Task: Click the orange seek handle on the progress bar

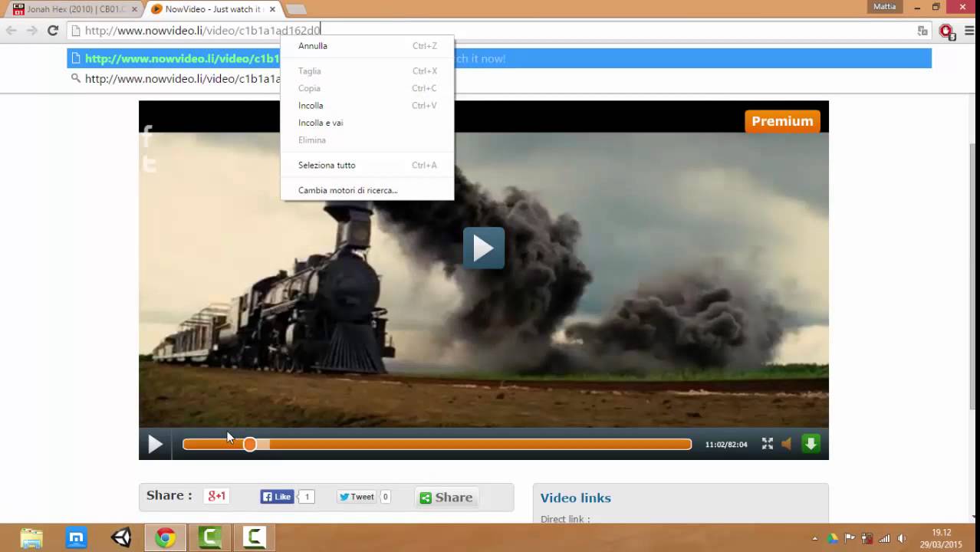Action: 250,444
